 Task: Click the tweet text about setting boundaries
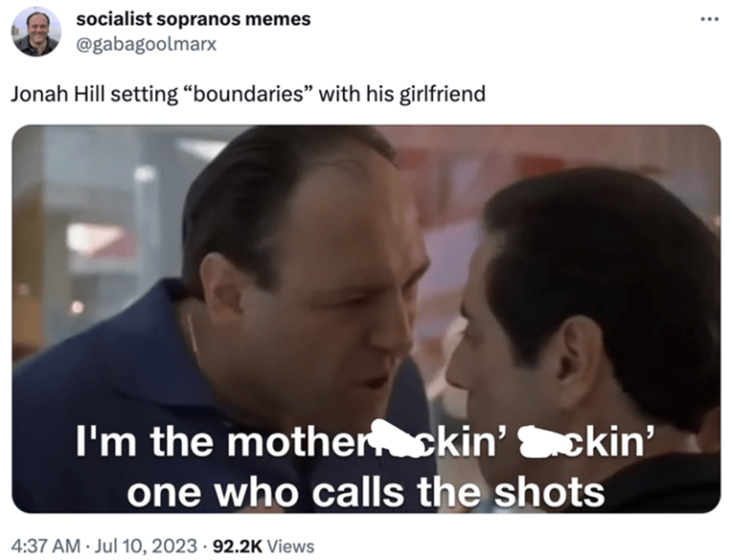point(249,93)
